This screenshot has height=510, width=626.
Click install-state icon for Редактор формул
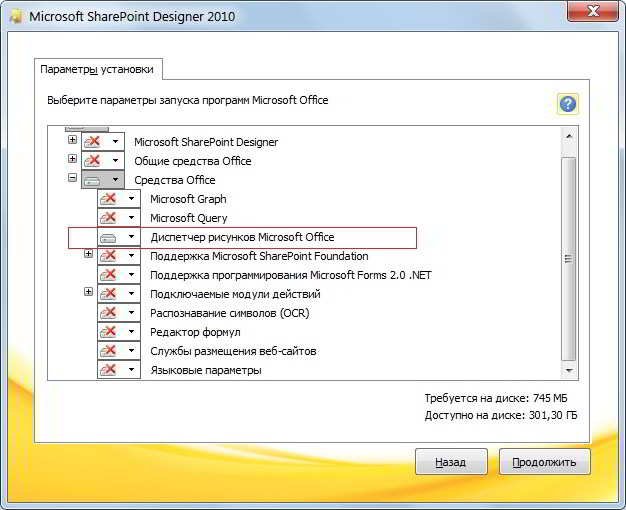(x=109, y=332)
